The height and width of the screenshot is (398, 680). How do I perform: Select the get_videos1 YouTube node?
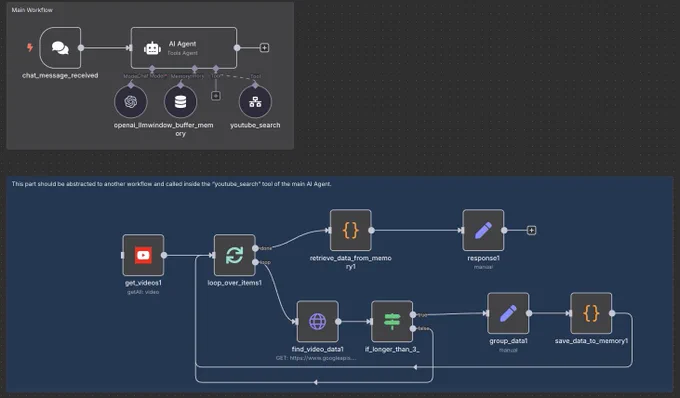[143, 255]
